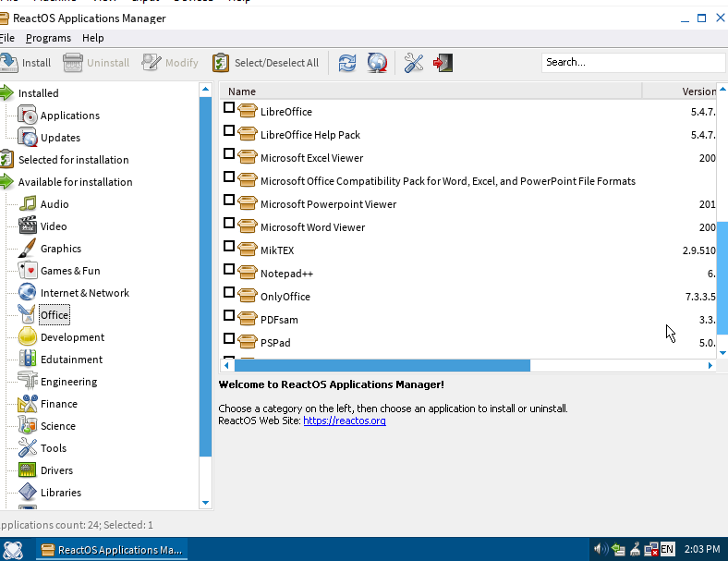
Task: Open the Engineering category icon
Action: [x=28, y=382]
